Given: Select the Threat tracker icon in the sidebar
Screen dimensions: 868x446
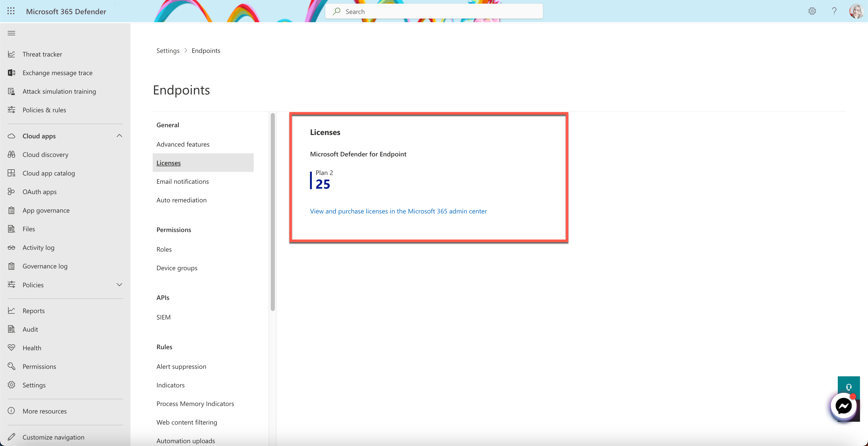Looking at the screenshot, I should [x=11, y=54].
